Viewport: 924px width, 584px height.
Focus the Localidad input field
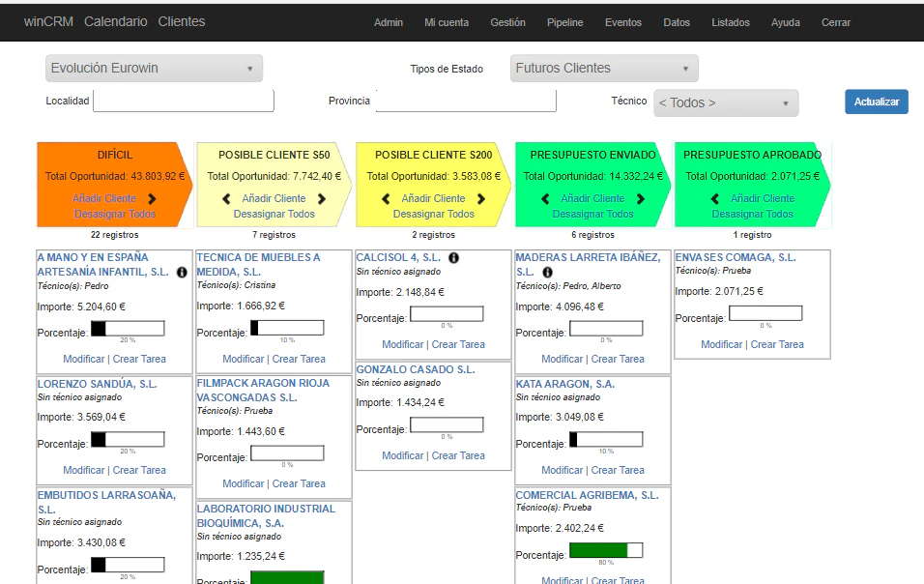click(x=184, y=101)
